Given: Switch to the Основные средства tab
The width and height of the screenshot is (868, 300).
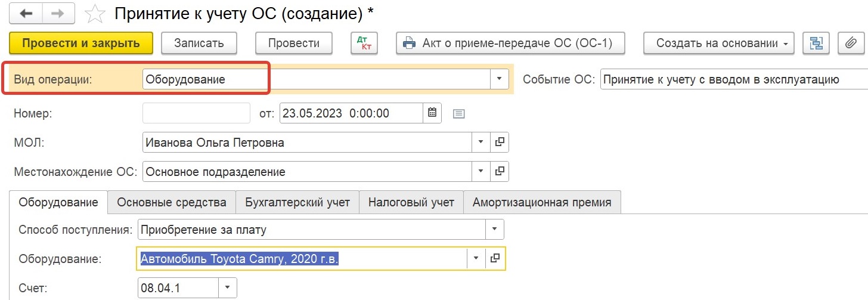Looking at the screenshot, I should tap(172, 202).
